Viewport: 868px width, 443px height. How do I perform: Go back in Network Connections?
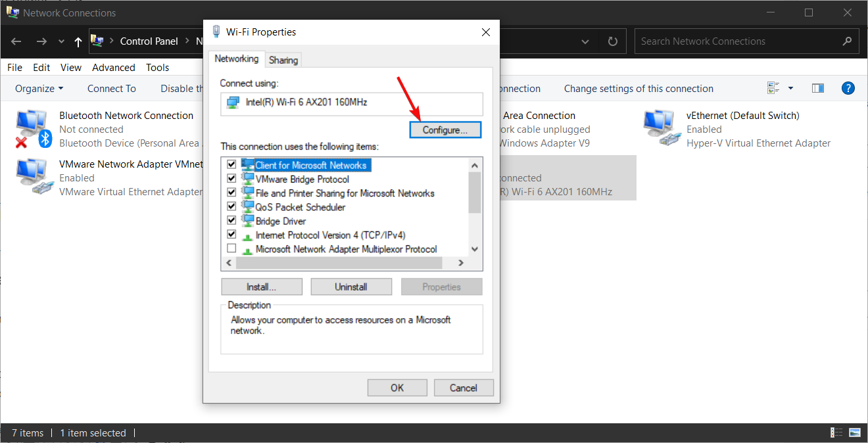[x=16, y=41]
